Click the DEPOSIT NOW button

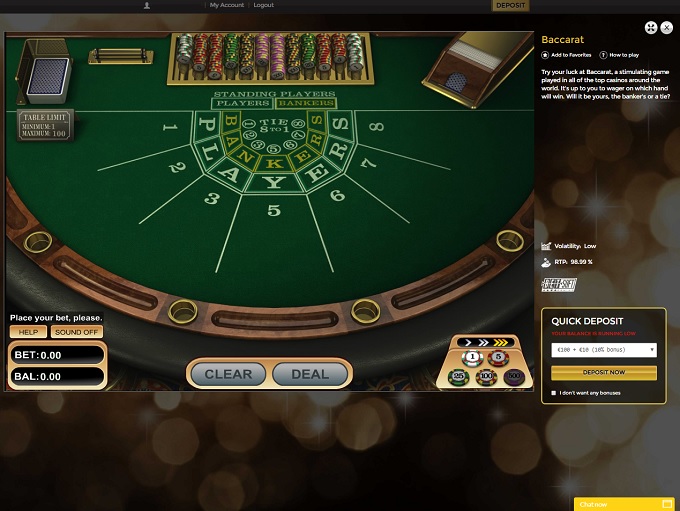point(604,373)
